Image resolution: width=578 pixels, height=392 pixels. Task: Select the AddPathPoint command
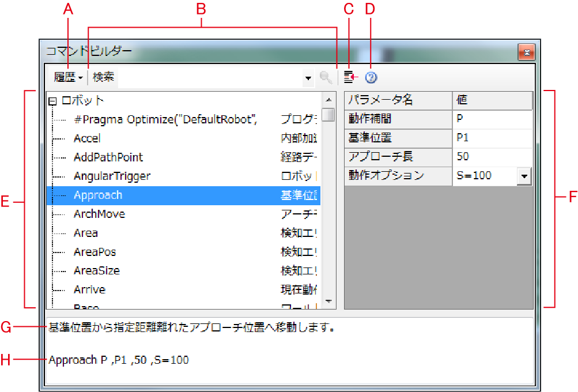click(108, 157)
